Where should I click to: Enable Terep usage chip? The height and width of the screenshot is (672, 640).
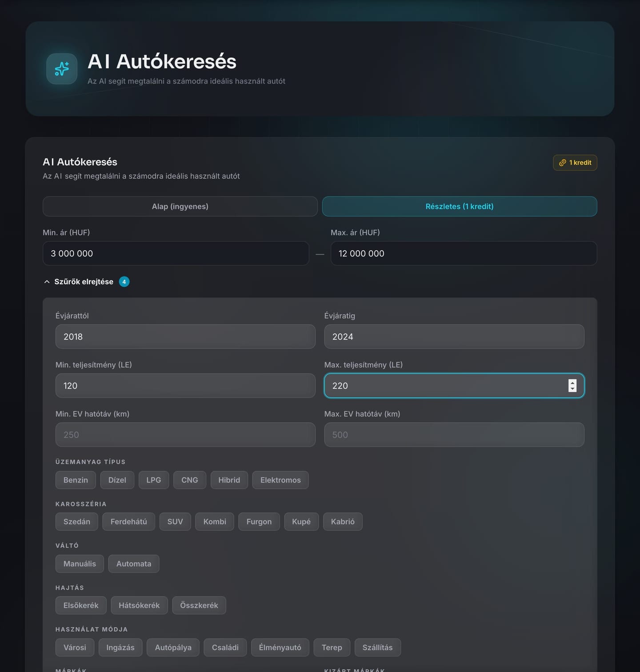[x=332, y=648]
